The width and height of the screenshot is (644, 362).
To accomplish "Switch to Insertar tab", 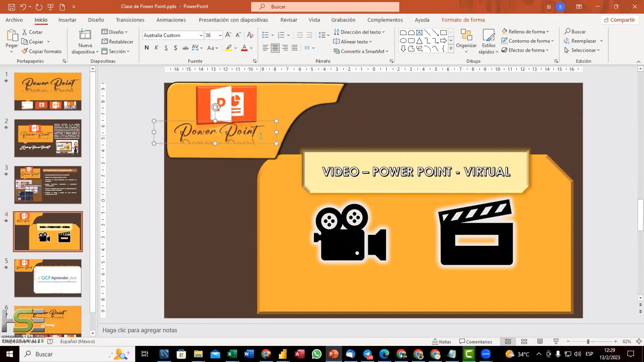I will click(x=67, y=20).
